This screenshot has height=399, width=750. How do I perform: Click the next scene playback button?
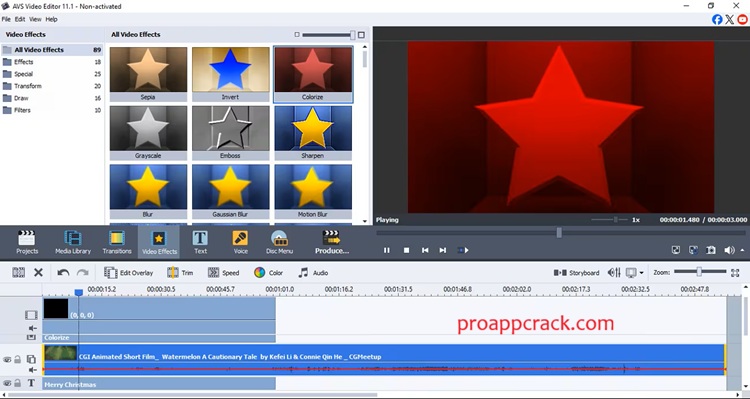463,250
